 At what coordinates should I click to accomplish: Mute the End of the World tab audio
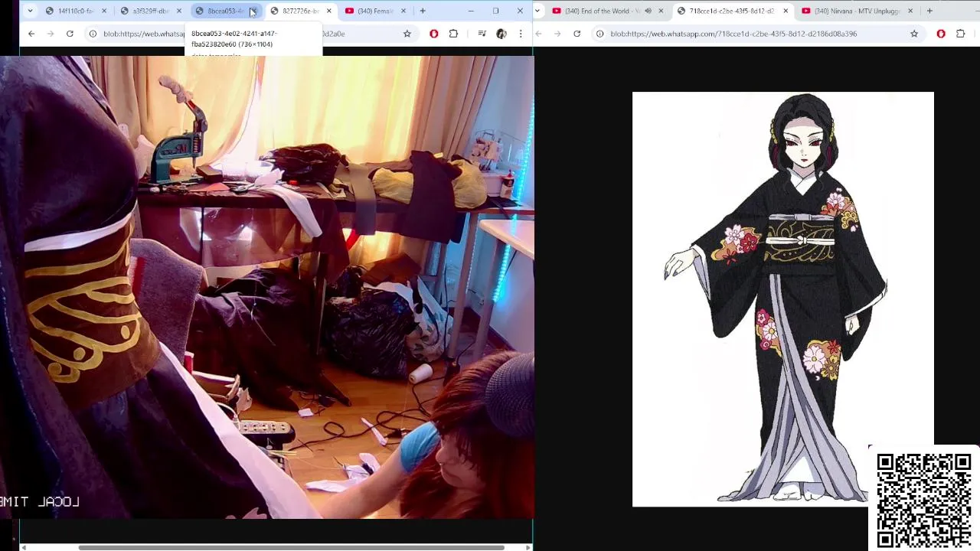648,11
